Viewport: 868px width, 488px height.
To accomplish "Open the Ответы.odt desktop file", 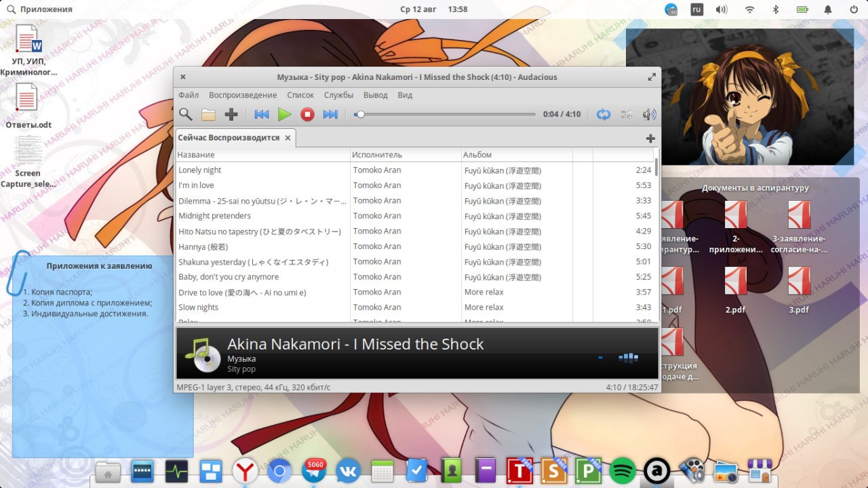I will 28,106.
